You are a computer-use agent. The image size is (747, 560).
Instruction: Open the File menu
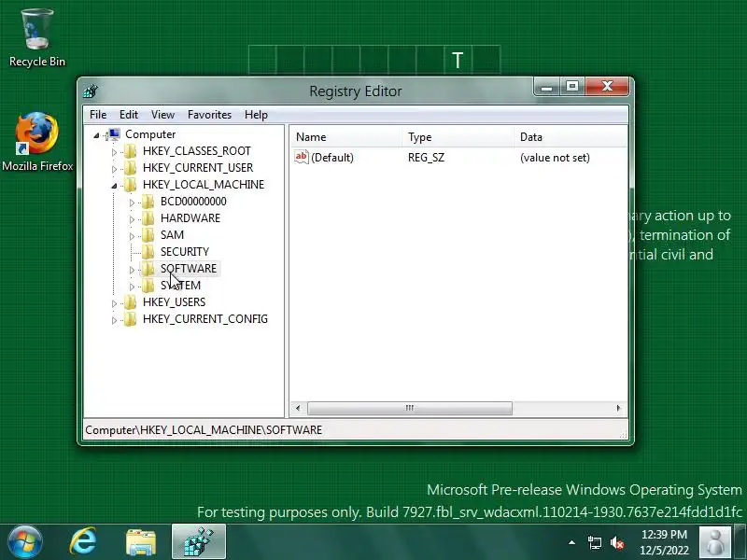pos(98,115)
